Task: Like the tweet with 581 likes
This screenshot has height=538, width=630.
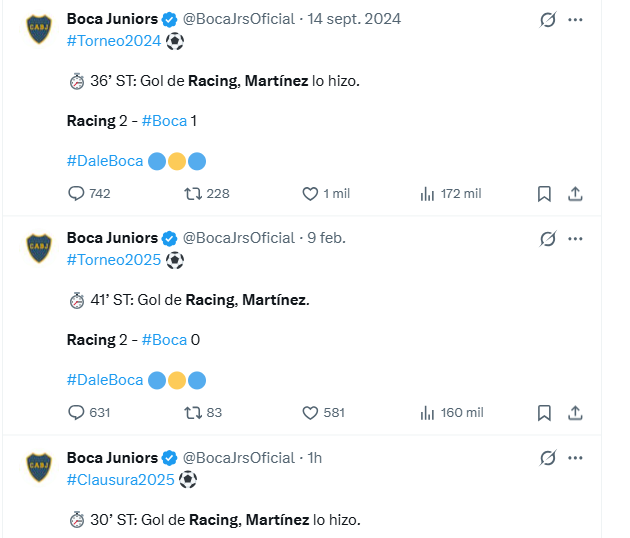Action: click(x=310, y=412)
